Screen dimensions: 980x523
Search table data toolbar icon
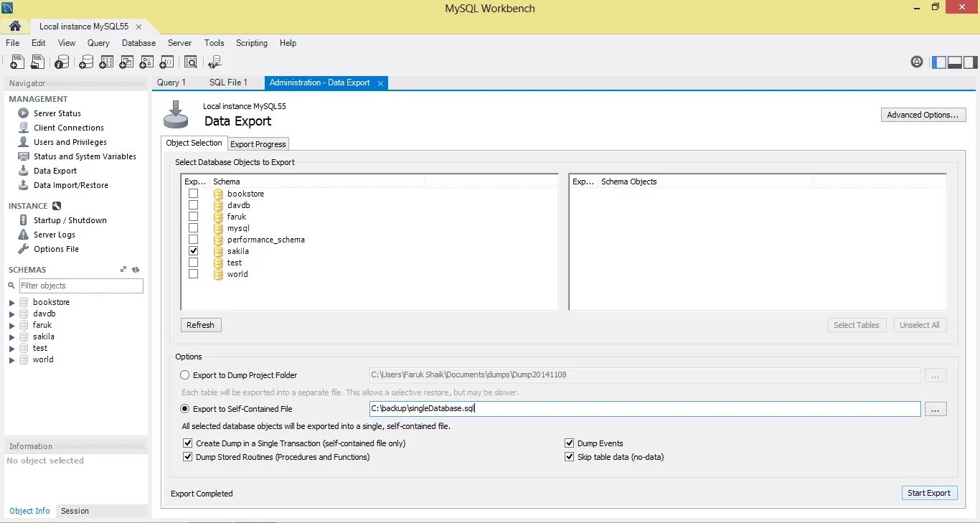pos(191,62)
